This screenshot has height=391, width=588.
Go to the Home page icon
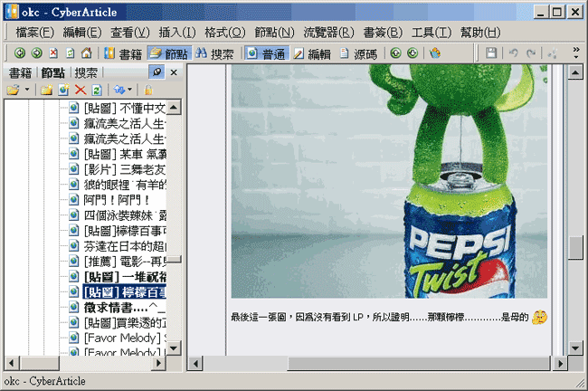[x=87, y=53]
